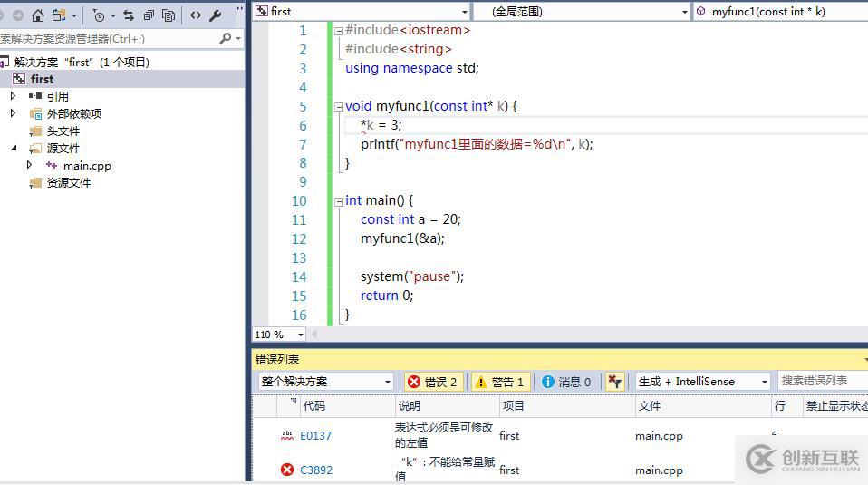The image size is (868, 485).
Task: Click the Solution Explorer search field
Action: 109,39
